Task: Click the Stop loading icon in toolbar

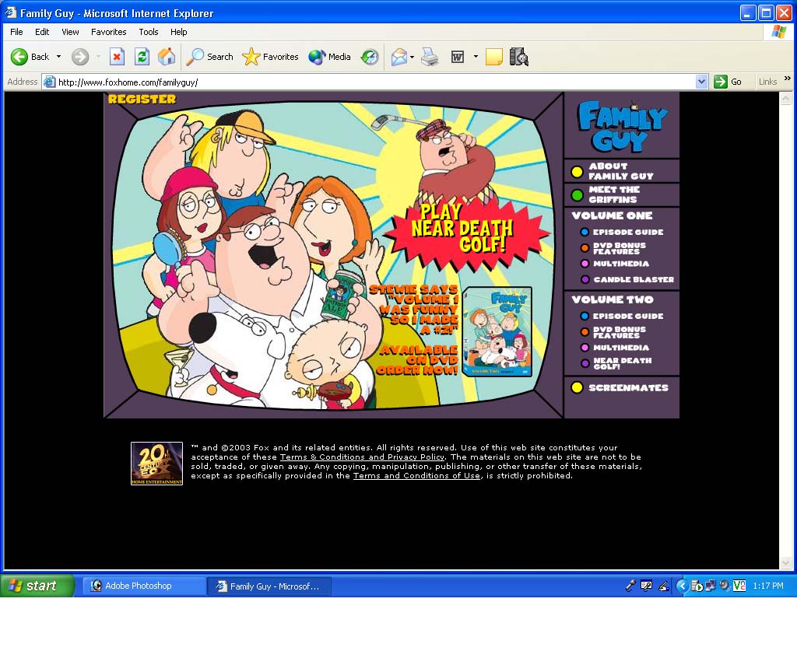Action: pos(117,57)
